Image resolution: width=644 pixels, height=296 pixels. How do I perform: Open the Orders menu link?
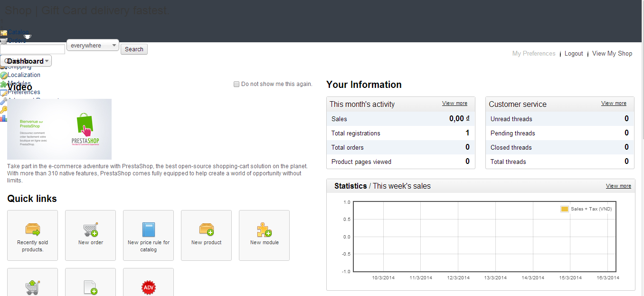coord(17,41)
